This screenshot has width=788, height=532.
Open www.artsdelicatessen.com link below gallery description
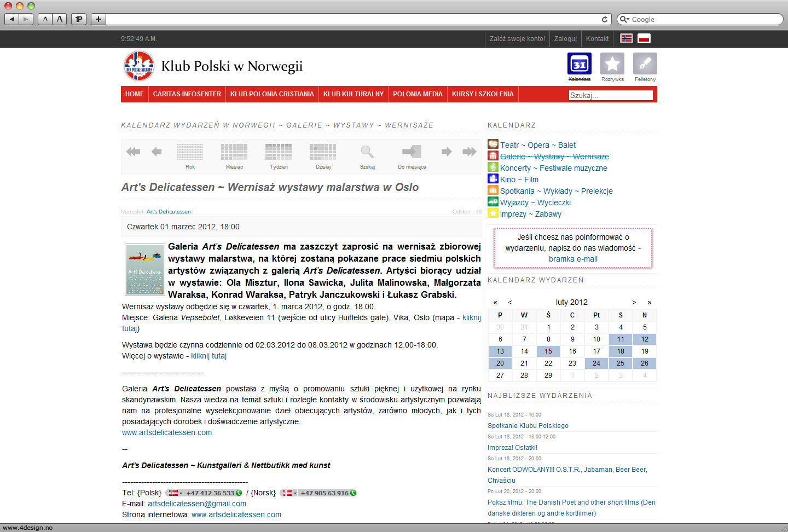(167, 432)
